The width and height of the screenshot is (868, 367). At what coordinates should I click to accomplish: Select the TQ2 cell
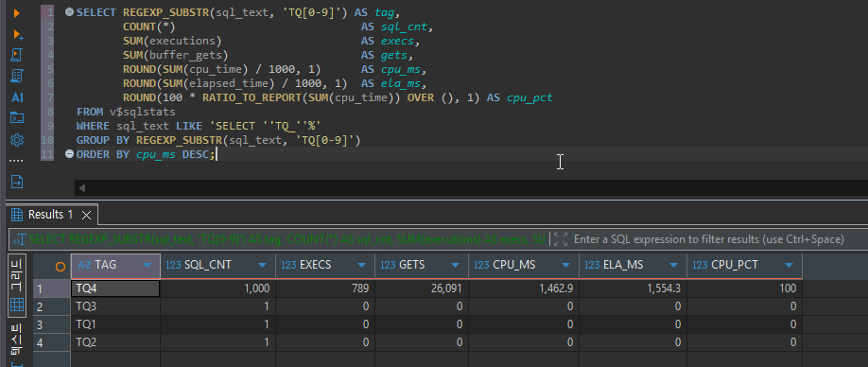click(115, 342)
